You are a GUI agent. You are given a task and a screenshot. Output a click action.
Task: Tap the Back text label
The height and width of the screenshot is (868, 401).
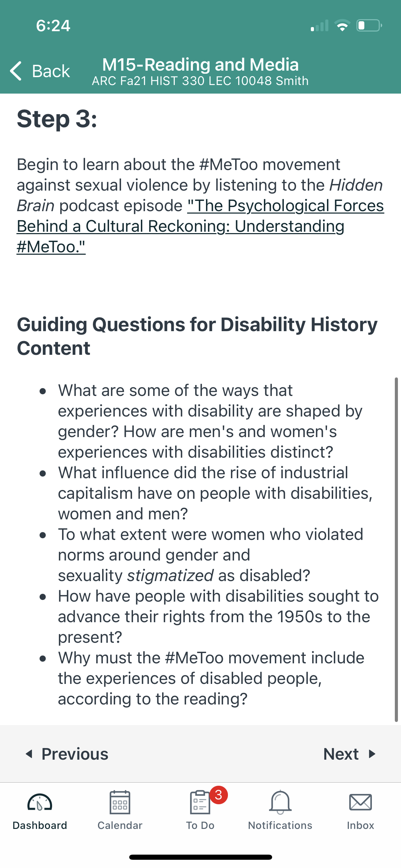pyautogui.click(x=51, y=71)
